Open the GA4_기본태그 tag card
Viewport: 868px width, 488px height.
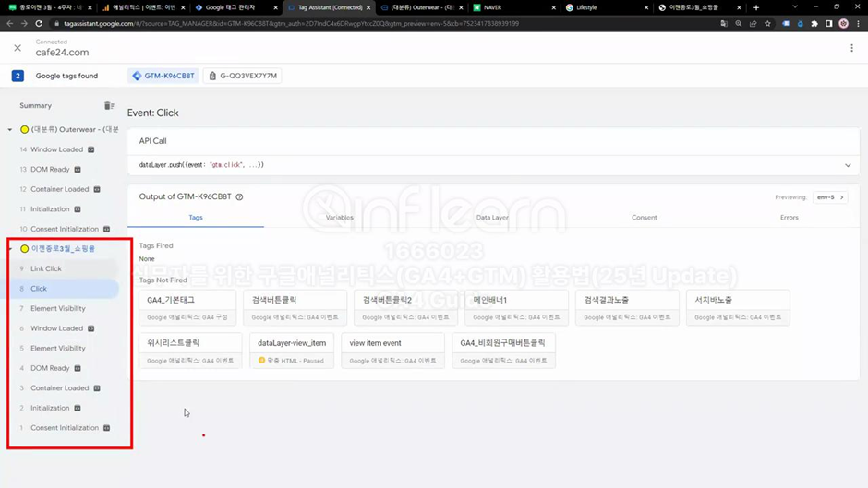187,307
